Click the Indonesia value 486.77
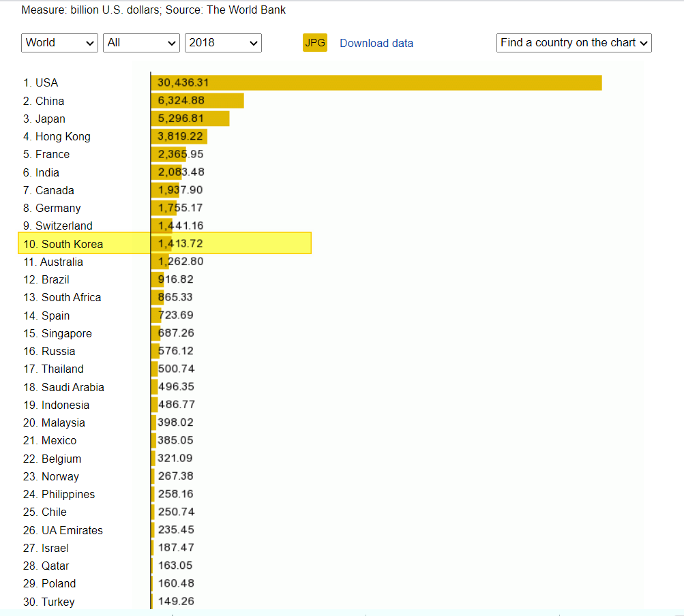 click(177, 405)
